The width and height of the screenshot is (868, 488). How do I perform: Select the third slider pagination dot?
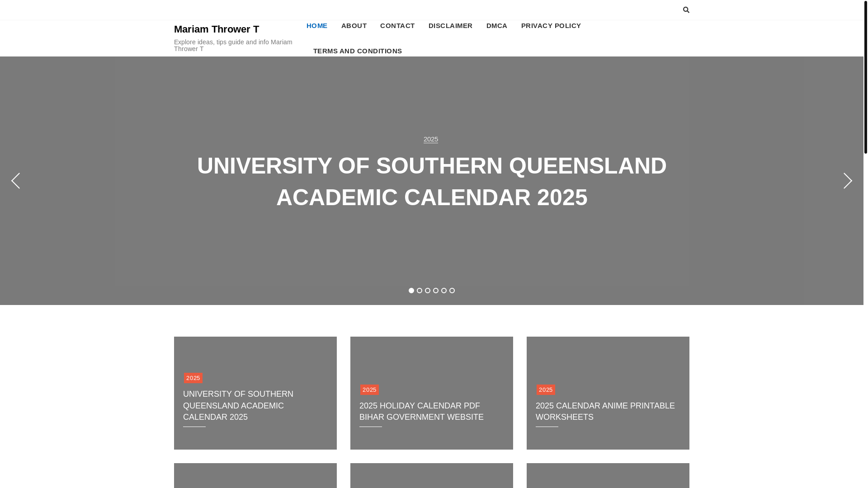(x=428, y=291)
